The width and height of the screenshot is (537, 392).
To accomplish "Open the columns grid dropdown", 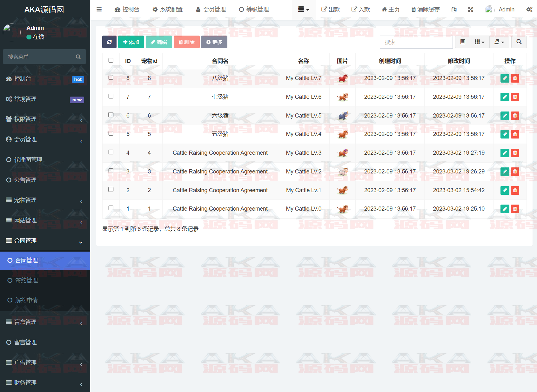I will [479, 42].
